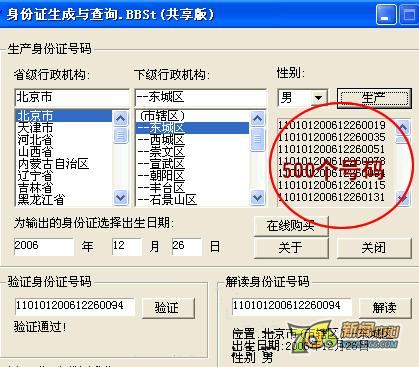Screen dimensions: 419x367
Task: Click the month input field 12
Action: (x=127, y=246)
